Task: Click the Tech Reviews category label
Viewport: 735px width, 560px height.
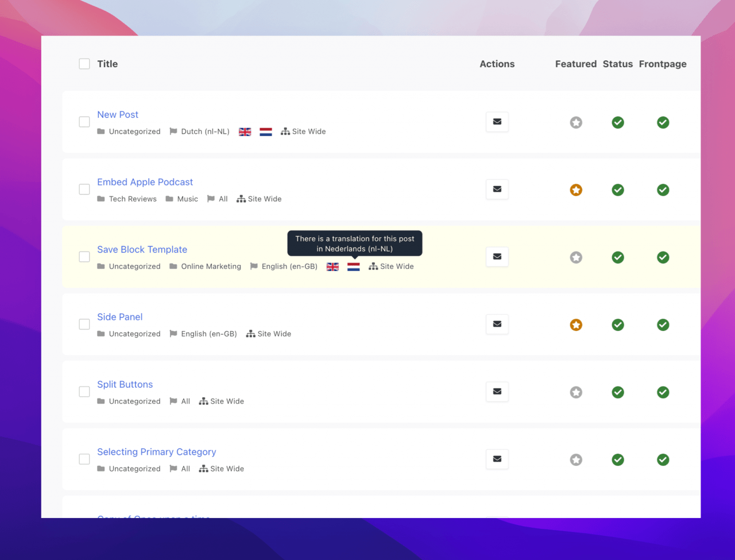Action: (x=133, y=199)
